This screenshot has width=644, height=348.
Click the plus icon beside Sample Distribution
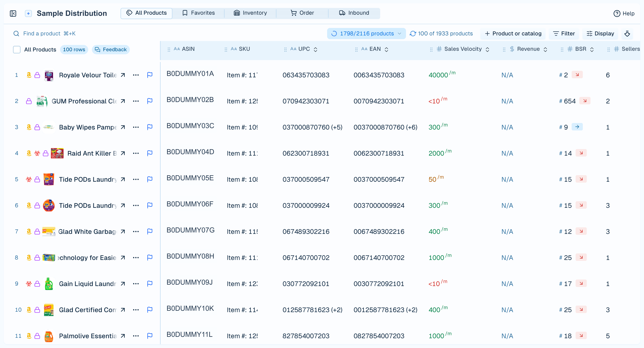(28, 13)
